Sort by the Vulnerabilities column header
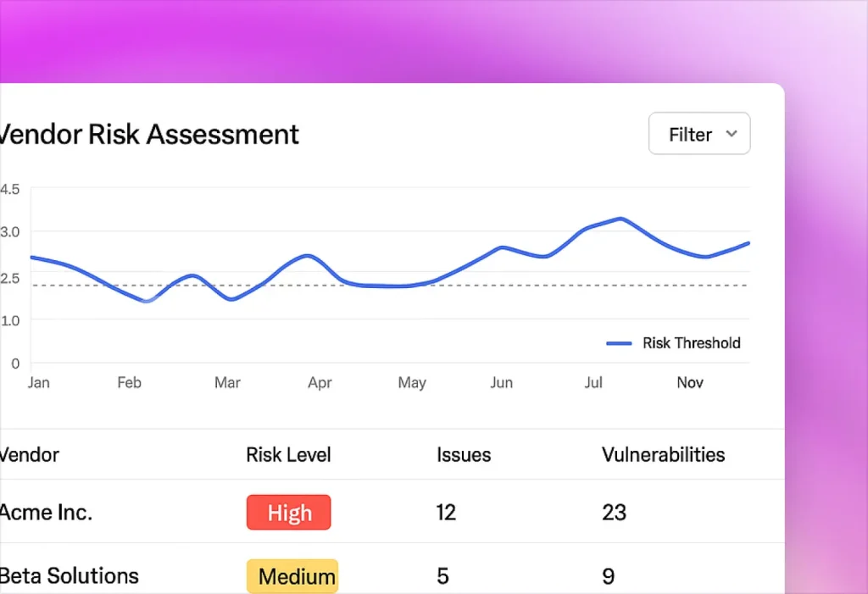Screen dimensions: 868x594 point(663,454)
